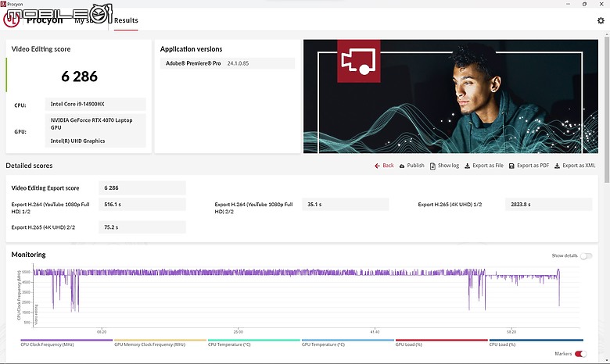Open the settings gear icon
Viewport: 610px width, 364px height.
click(601, 20)
